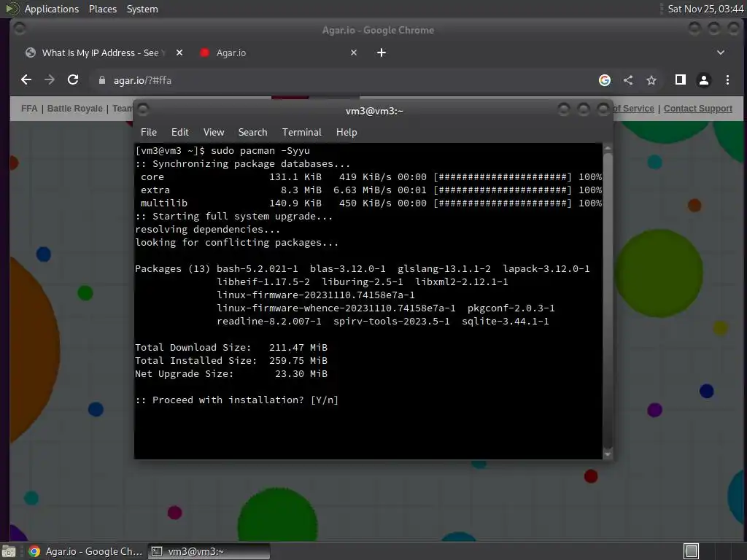This screenshot has width=747, height=560.
Task: Open the terminal's File menu
Action: click(149, 133)
